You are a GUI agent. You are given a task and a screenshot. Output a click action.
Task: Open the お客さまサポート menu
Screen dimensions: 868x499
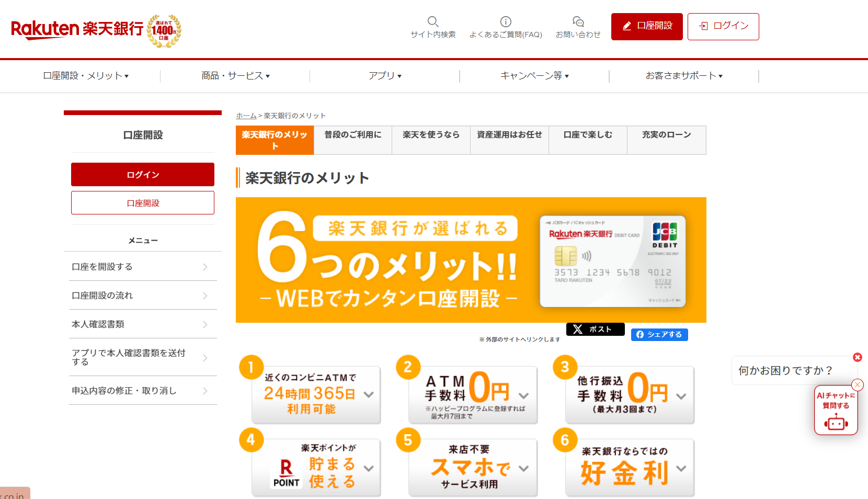click(684, 76)
